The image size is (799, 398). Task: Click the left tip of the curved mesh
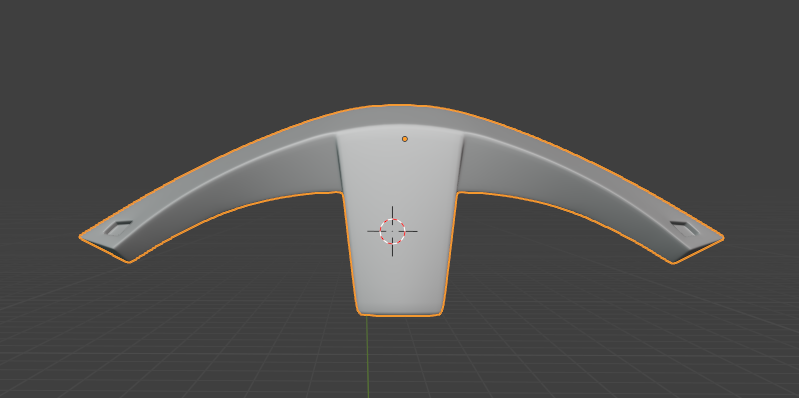82,237
